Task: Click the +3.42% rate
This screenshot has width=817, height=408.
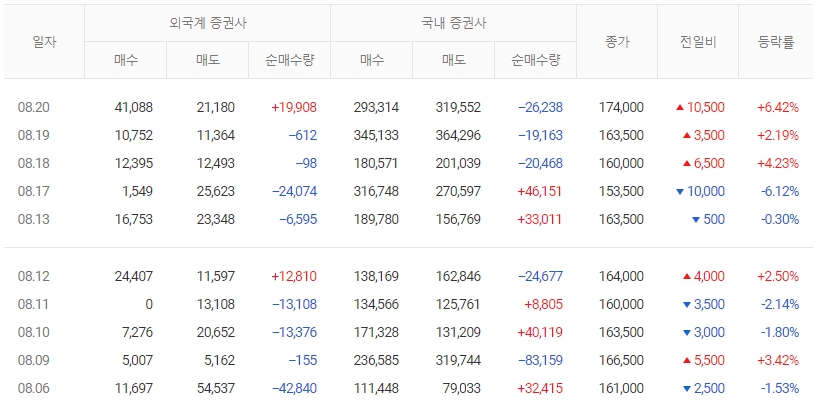Action: (x=778, y=360)
